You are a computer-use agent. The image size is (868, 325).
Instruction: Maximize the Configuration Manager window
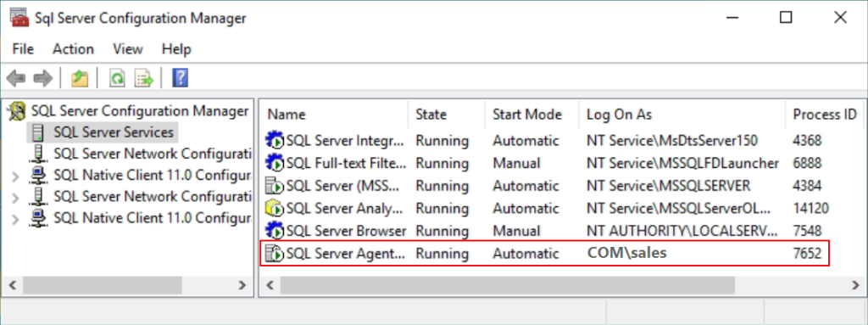(786, 17)
